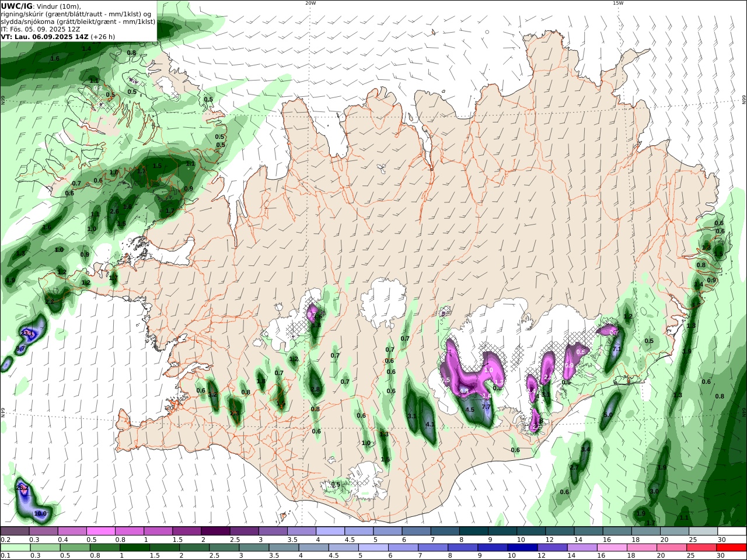747x560 pixels.
Task: Click the "15W" longitude label at the top edge
Action: 618,3
